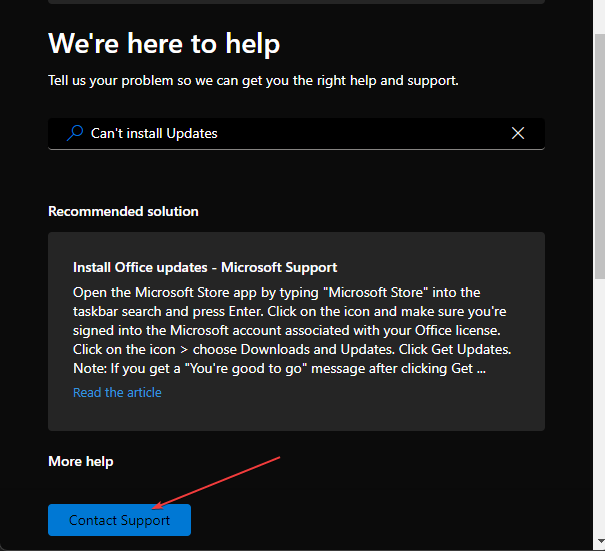
Task: Click the Tell us your problem subtitle text
Action: [x=253, y=80]
